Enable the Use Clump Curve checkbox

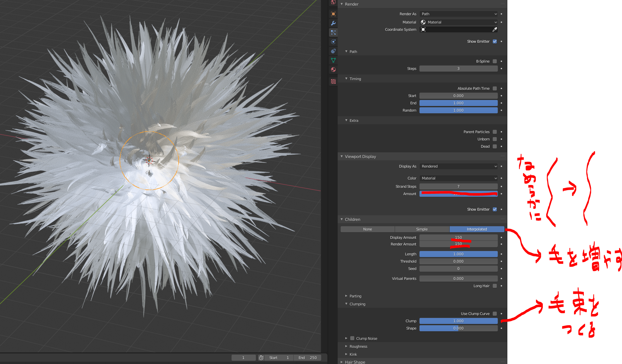[x=495, y=314]
